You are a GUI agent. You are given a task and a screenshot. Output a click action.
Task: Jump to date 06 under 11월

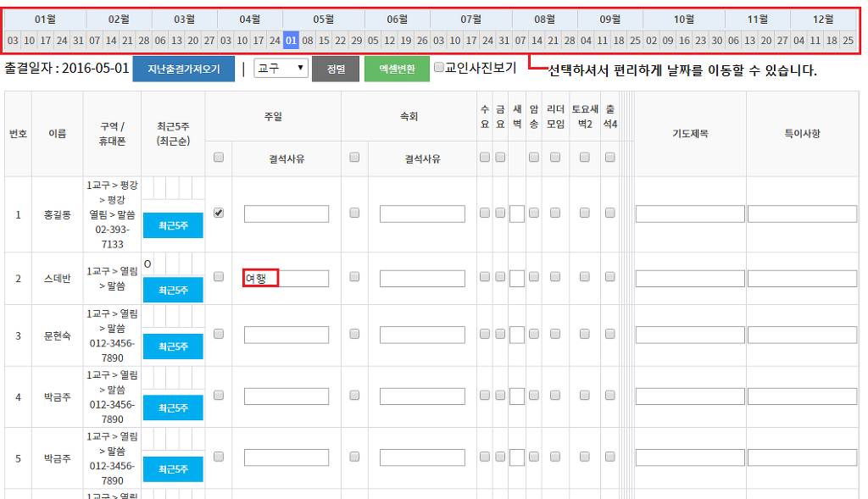pos(733,41)
